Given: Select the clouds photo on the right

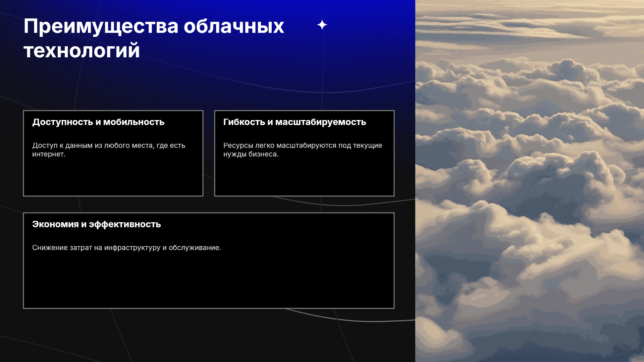Looking at the screenshot, I should click(x=530, y=181).
